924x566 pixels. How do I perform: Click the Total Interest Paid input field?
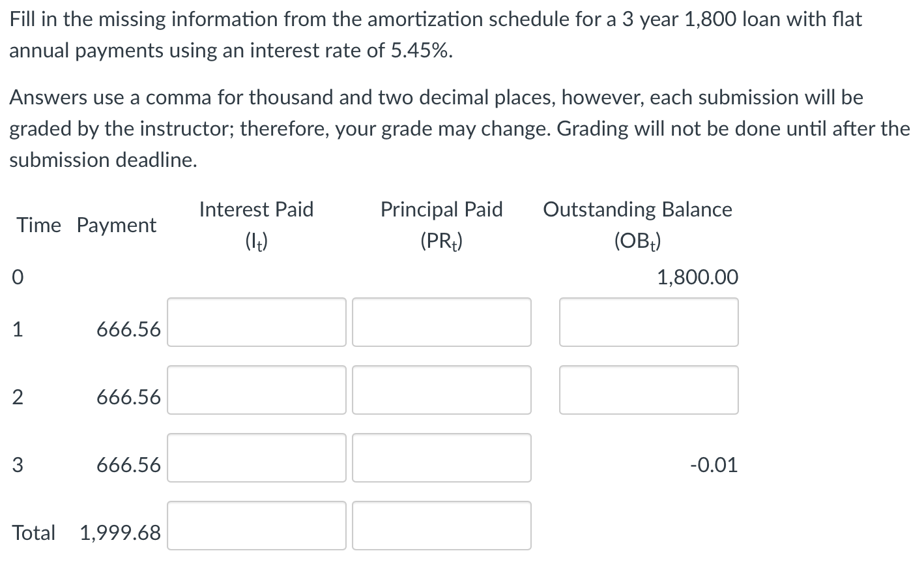coord(257,526)
